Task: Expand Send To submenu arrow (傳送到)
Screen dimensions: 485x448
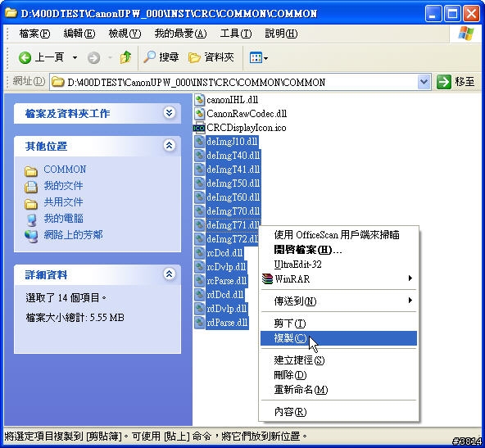Action: [410, 301]
